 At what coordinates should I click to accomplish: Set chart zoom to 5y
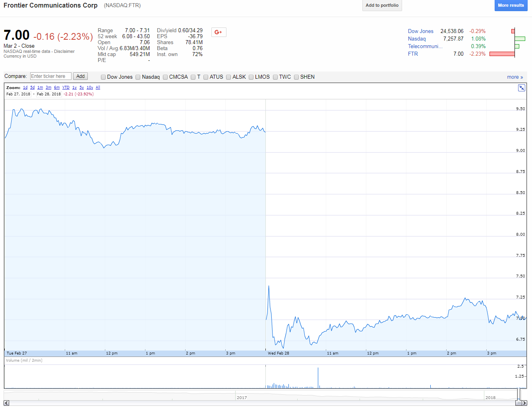tap(81, 87)
